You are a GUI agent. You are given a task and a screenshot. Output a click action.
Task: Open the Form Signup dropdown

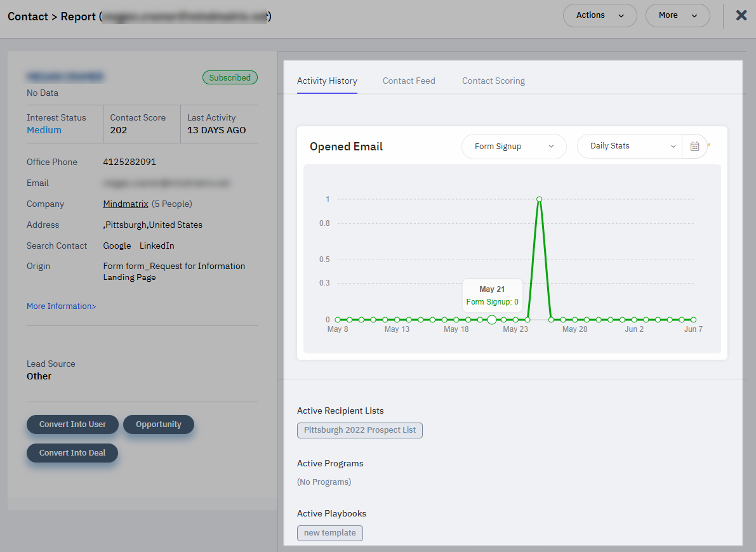click(x=514, y=146)
